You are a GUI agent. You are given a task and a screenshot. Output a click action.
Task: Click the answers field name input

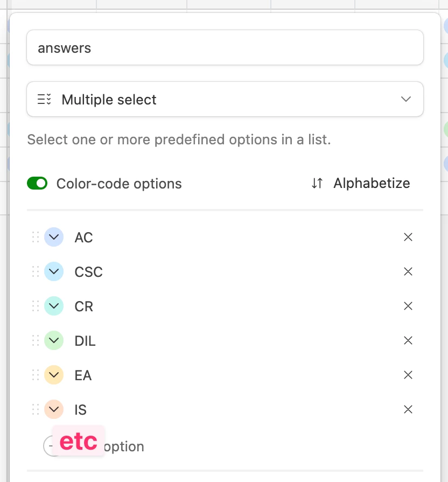point(225,48)
